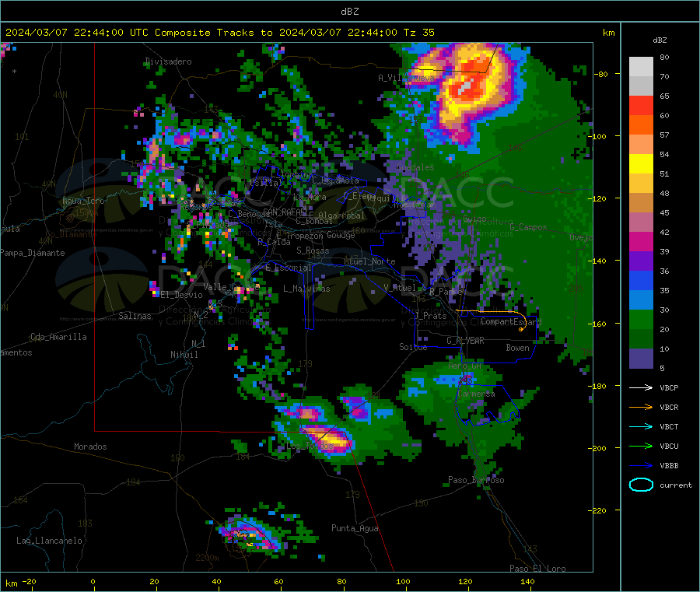This screenshot has width=700, height=592.
Task: Click the 'El_Desvio' place label
Action: (181, 295)
